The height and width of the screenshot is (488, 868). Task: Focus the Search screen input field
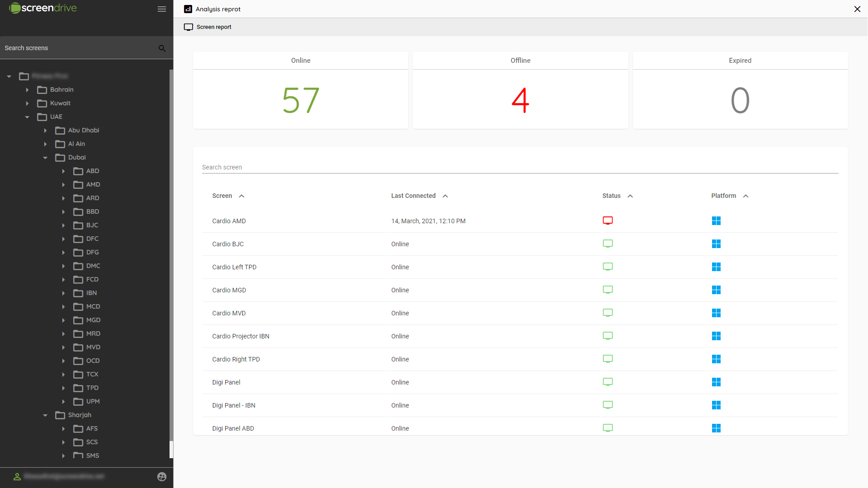520,167
